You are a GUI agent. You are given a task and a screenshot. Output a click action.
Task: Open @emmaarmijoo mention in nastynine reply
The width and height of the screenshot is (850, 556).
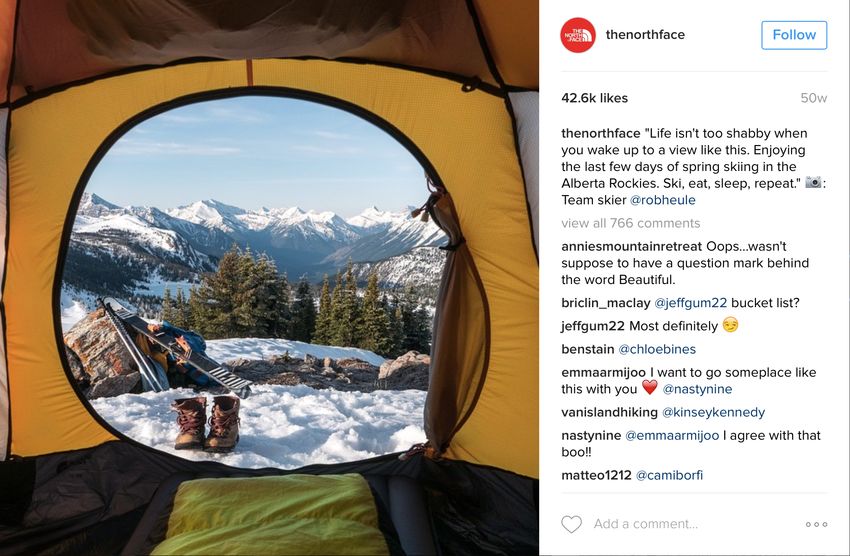pyautogui.click(x=672, y=436)
